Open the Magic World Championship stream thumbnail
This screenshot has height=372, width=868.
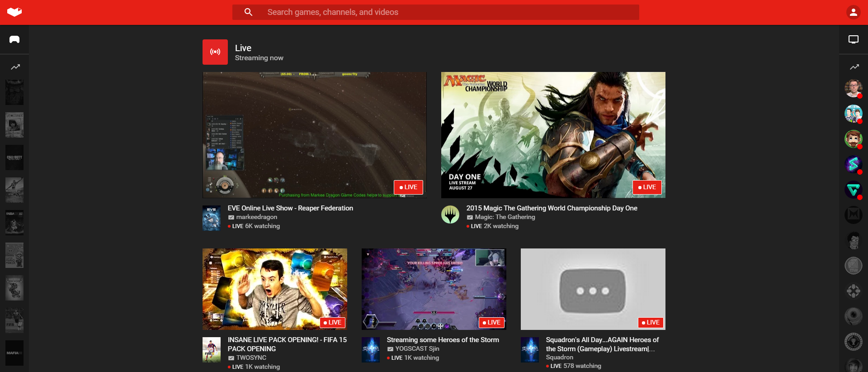pyautogui.click(x=553, y=135)
